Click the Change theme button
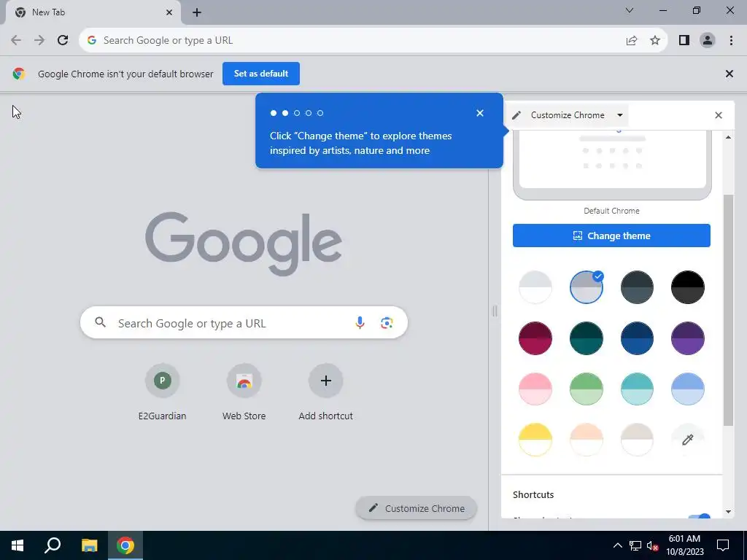 click(x=611, y=236)
